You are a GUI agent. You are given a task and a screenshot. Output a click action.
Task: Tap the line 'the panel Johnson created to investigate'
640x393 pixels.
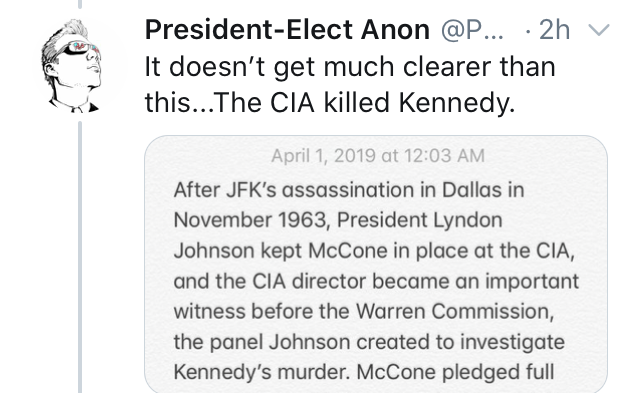click(369, 342)
